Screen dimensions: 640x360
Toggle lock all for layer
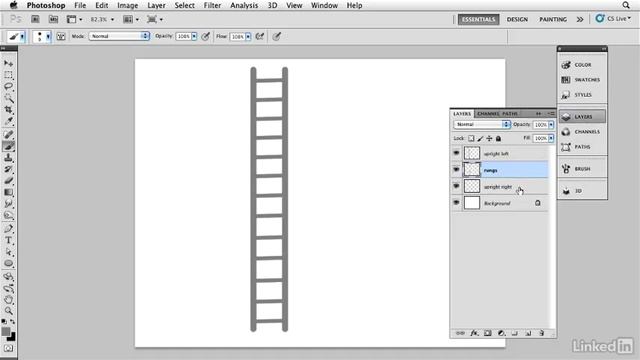(498, 138)
